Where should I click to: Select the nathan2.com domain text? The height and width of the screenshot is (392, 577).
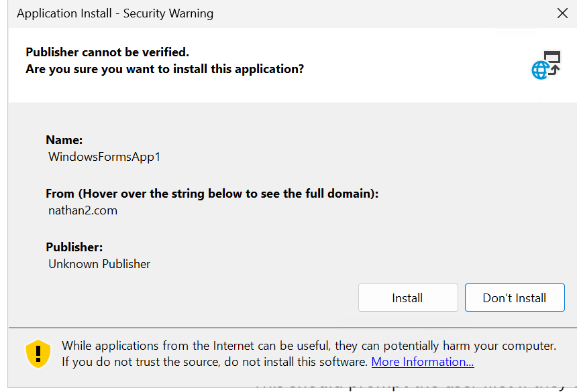coord(83,210)
